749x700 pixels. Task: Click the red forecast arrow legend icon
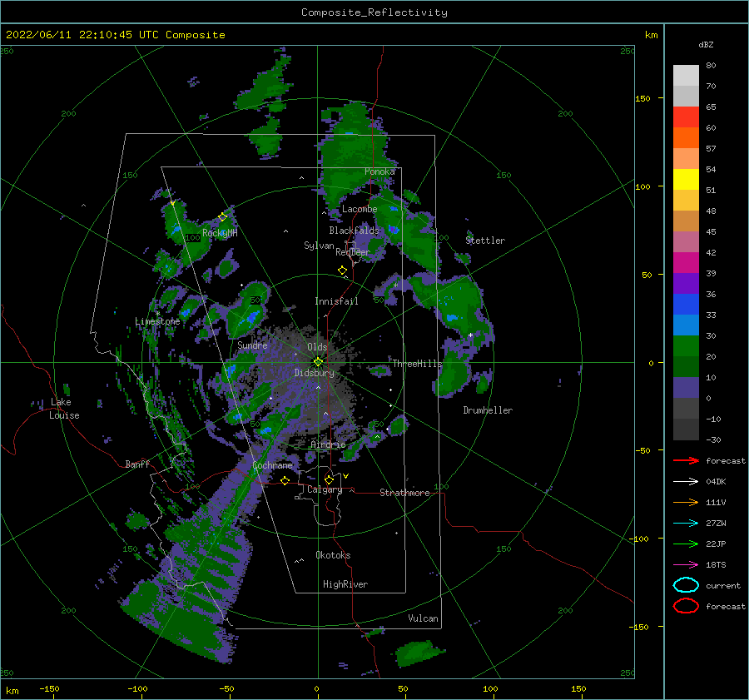[686, 460]
